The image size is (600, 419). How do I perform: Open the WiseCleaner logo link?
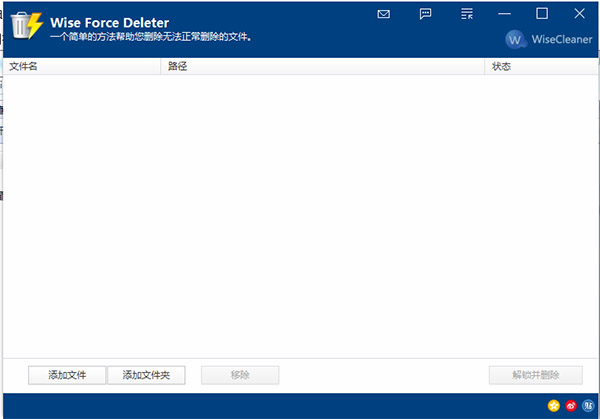point(549,39)
